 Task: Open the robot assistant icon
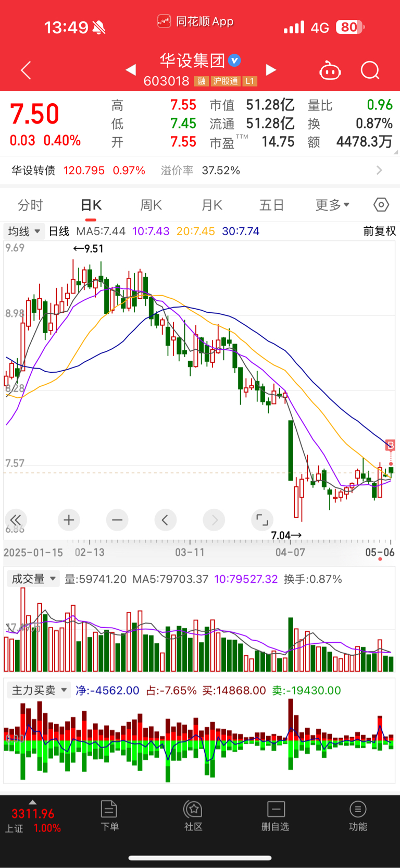[x=330, y=70]
